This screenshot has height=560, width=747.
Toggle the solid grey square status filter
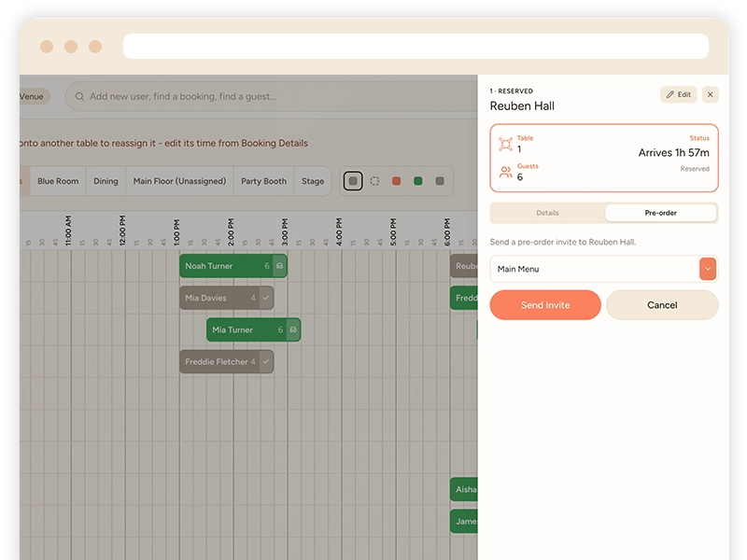tap(353, 181)
